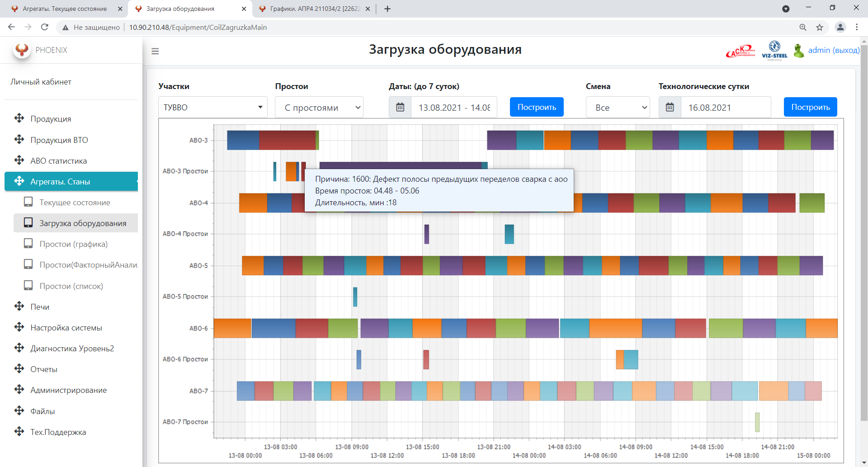The image size is (868, 467).
Task: Click the browser zoom magnifier icon
Action: tap(803, 27)
